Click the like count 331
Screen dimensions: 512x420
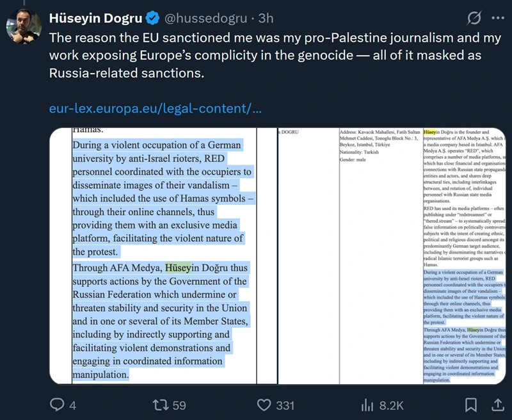285,405
